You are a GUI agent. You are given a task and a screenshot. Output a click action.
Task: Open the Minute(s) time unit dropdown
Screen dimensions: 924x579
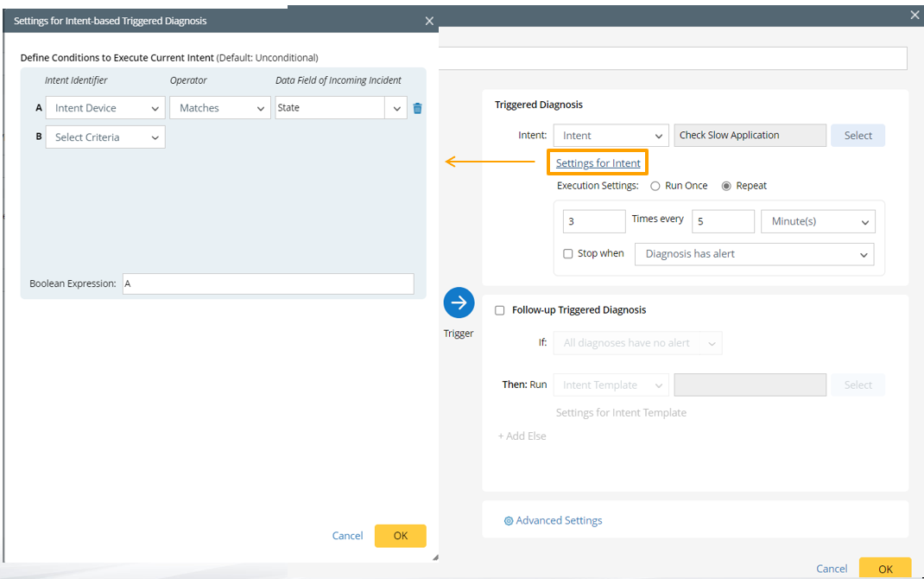click(817, 221)
